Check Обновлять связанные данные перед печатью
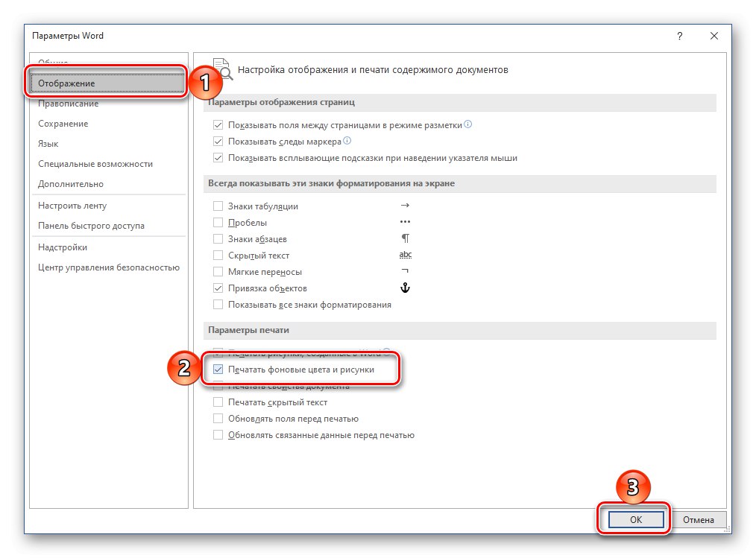756x558 pixels. (x=218, y=435)
